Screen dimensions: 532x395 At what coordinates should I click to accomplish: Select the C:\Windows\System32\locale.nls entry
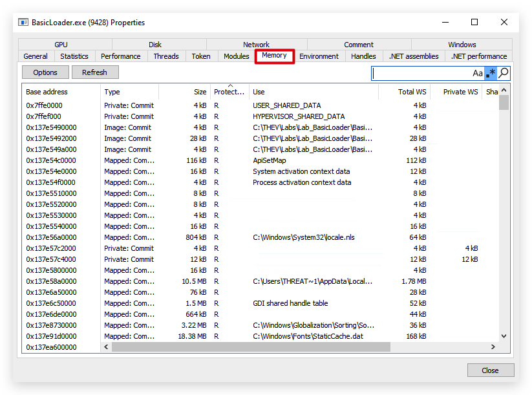[x=261, y=237]
